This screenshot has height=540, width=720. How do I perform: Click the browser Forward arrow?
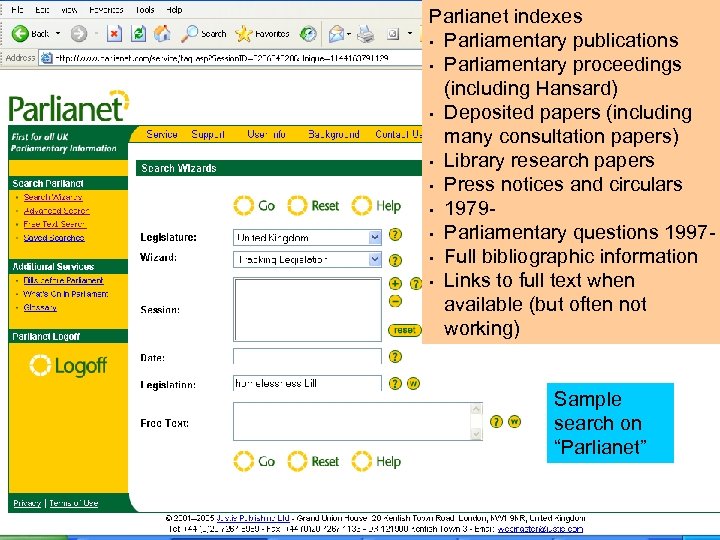(79, 34)
